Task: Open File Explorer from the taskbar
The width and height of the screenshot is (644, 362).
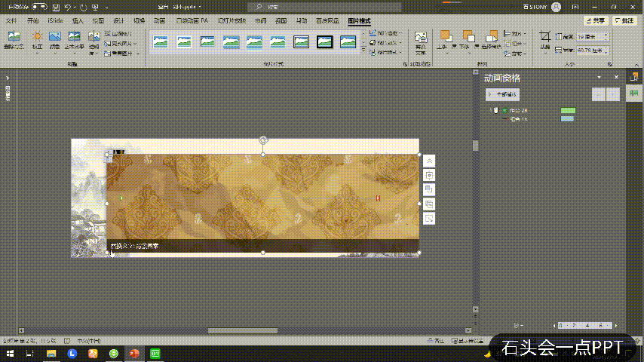Action: (x=51, y=354)
